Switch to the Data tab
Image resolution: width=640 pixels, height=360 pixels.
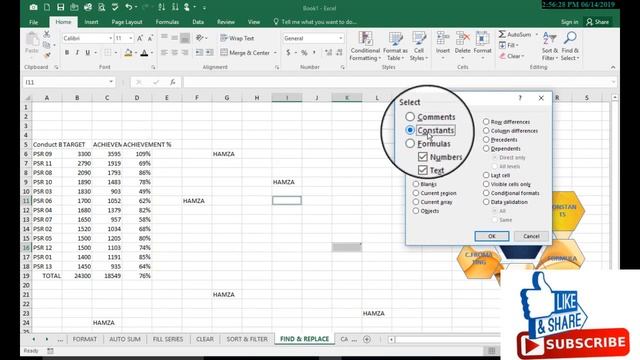(198, 22)
